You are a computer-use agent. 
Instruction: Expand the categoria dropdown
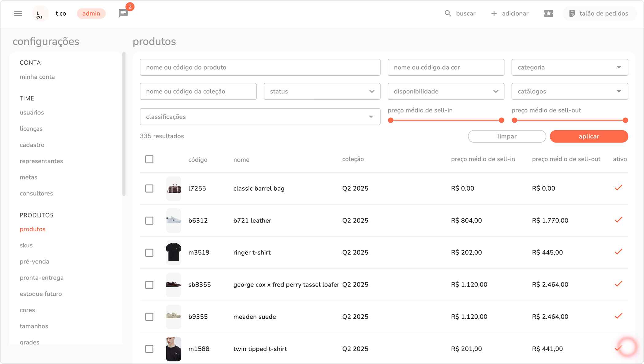click(569, 67)
